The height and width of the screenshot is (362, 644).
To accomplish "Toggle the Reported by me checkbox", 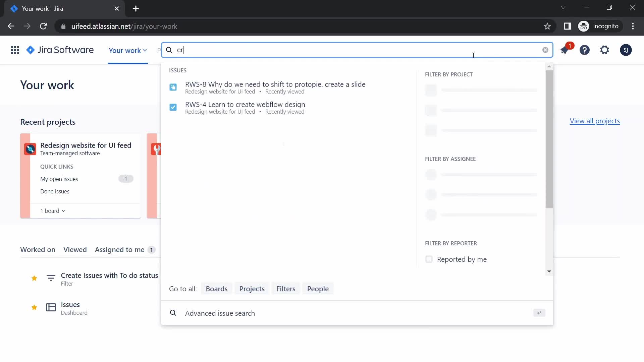I will pyautogui.click(x=429, y=258).
